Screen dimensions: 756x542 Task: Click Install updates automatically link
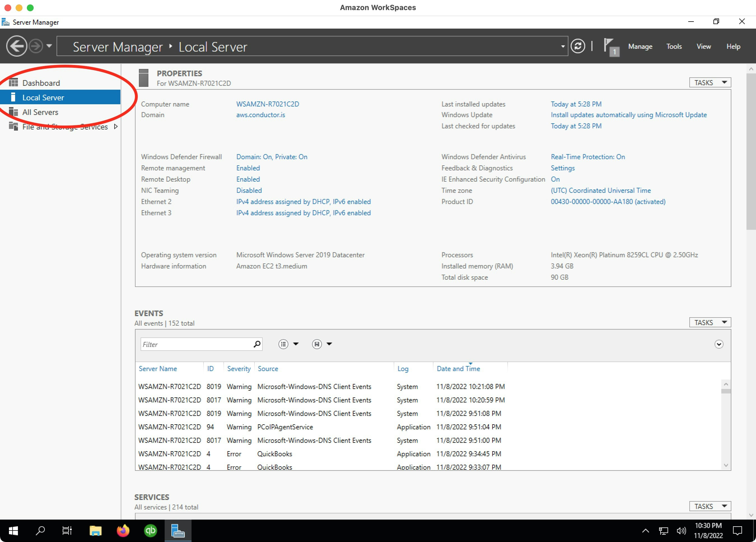[x=628, y=115]
